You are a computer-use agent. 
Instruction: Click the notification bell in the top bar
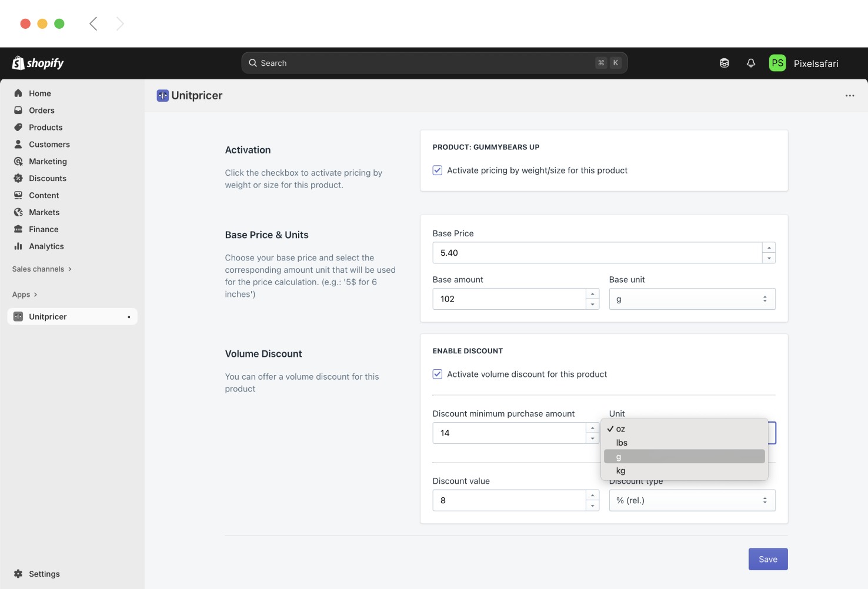click(751, 63)
